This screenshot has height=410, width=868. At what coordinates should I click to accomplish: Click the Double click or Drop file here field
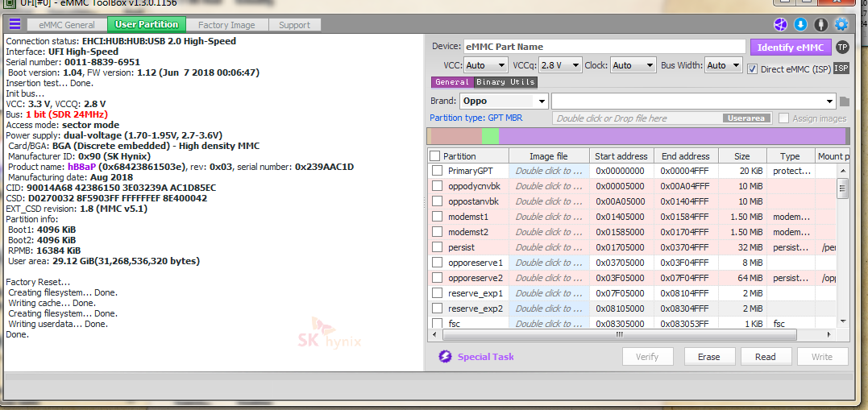[638, 118]
